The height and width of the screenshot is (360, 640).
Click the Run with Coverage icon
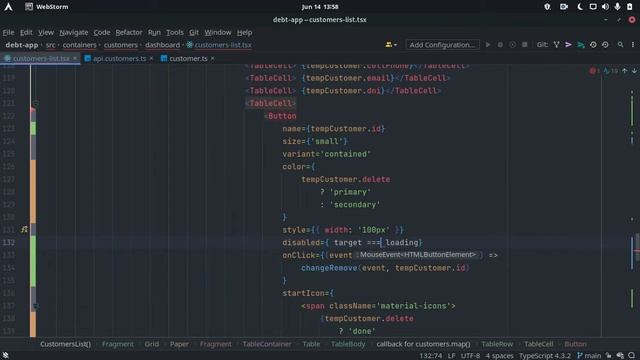512,44
